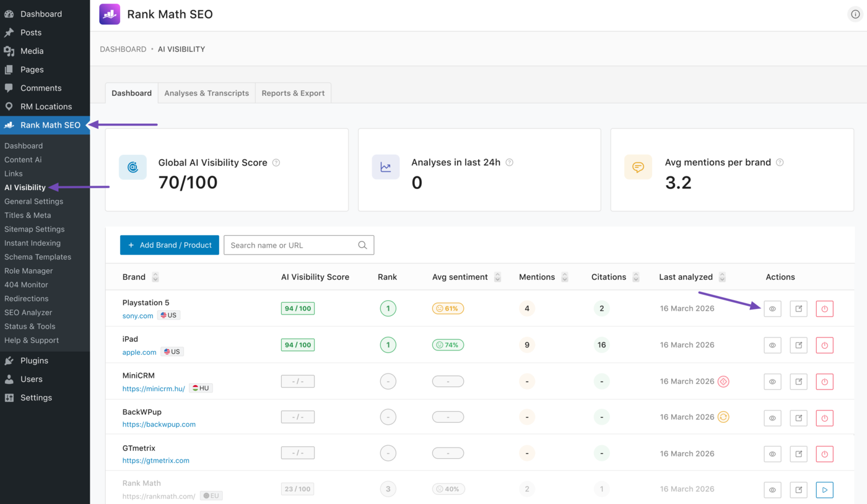Image resolution: width=867 pixels, height=504 pixels.
Task: Resume Rank Math brand with play icon
Action: coord(825,490)
